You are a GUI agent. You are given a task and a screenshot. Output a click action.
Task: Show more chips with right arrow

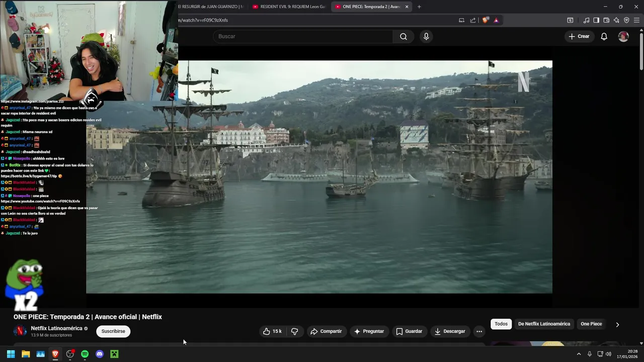pyautogui.click(x=617, y=324)
